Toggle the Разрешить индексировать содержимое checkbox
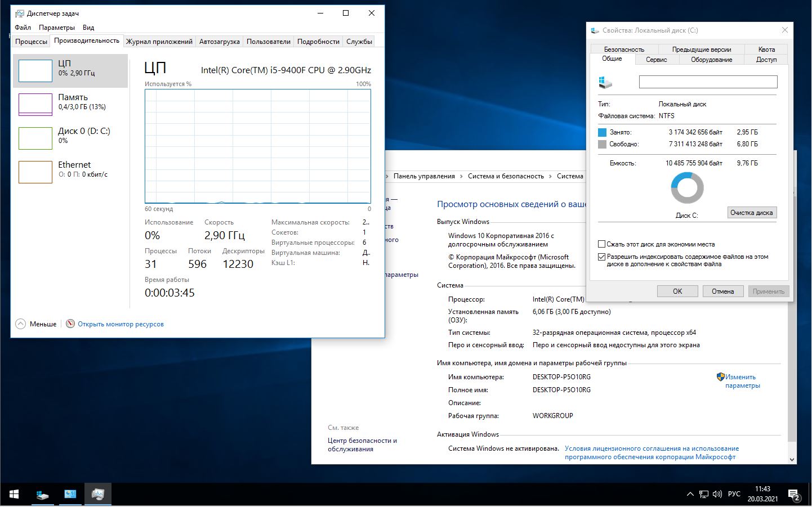This screenshot has width=812, height=507. (x=601, y=257)
